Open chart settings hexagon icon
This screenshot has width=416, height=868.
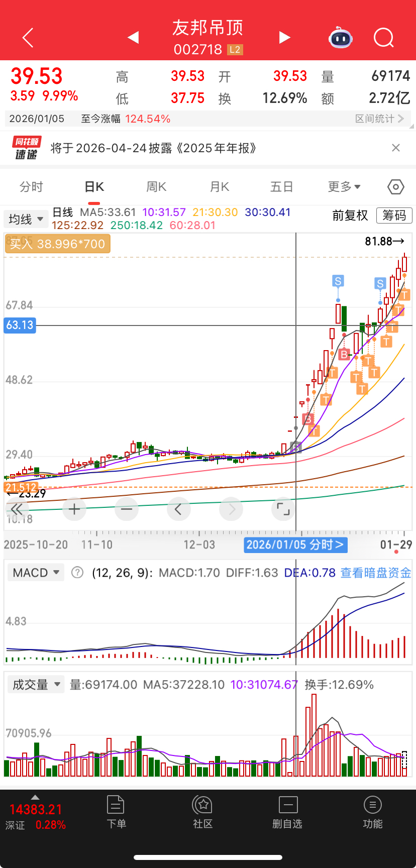click(396, 187)
